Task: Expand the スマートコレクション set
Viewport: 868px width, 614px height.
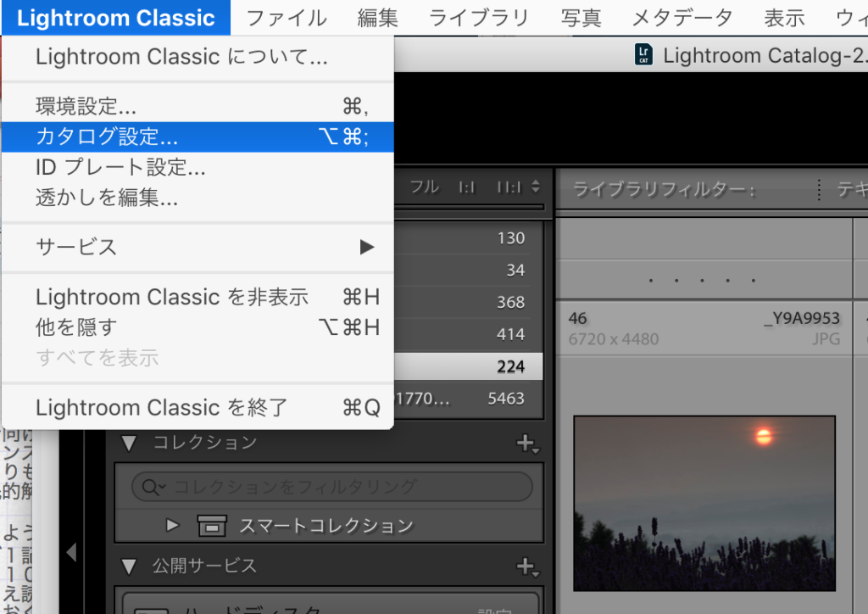Action: pos(173,525)
